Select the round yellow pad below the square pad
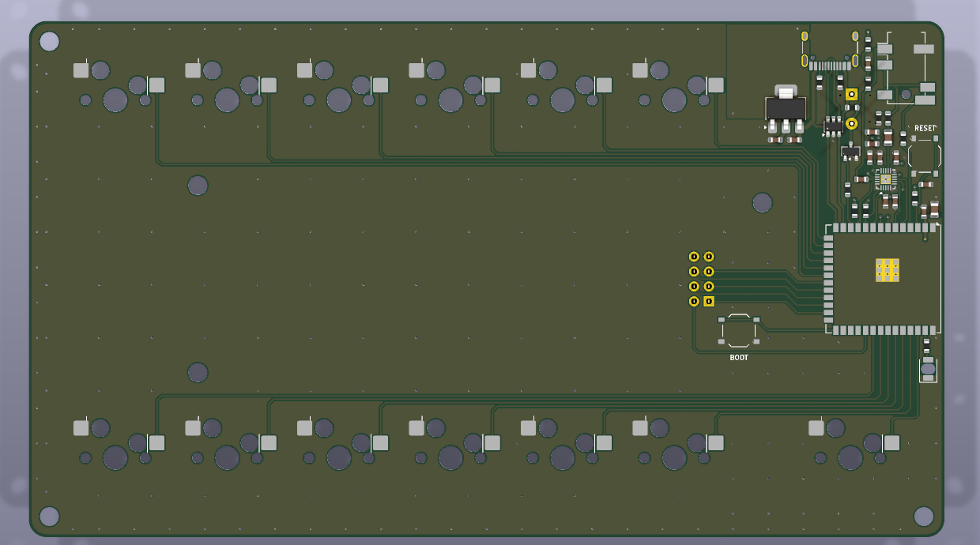The height and width of the screenshot is (545, 980). [x=851, y=123]
